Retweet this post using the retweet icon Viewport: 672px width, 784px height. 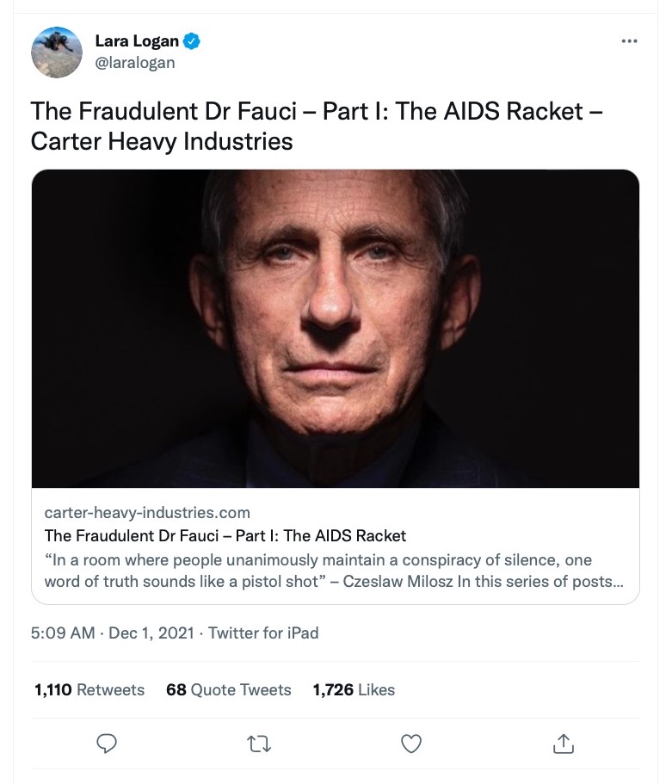(258, 743)
